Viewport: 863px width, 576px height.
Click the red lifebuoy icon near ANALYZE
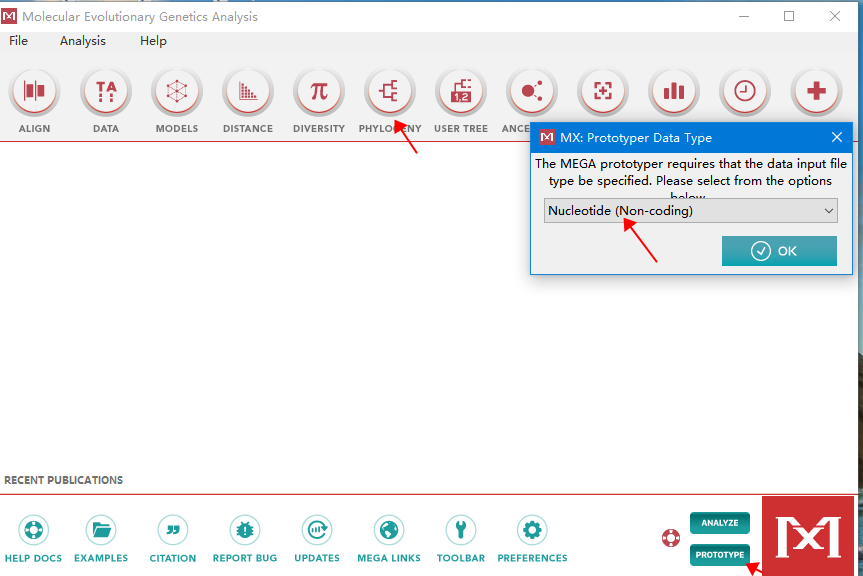tap(671, 537)
